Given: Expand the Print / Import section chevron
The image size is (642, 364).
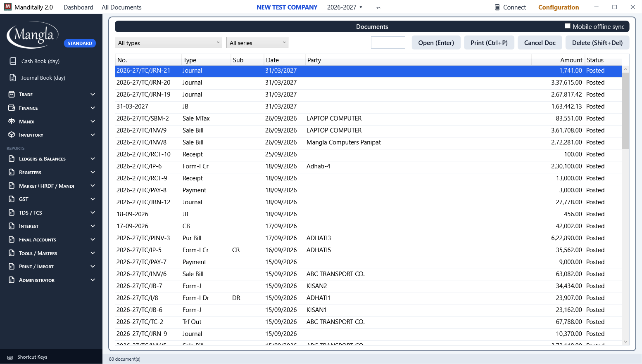Looking at the screenshot, I should 93,267.
